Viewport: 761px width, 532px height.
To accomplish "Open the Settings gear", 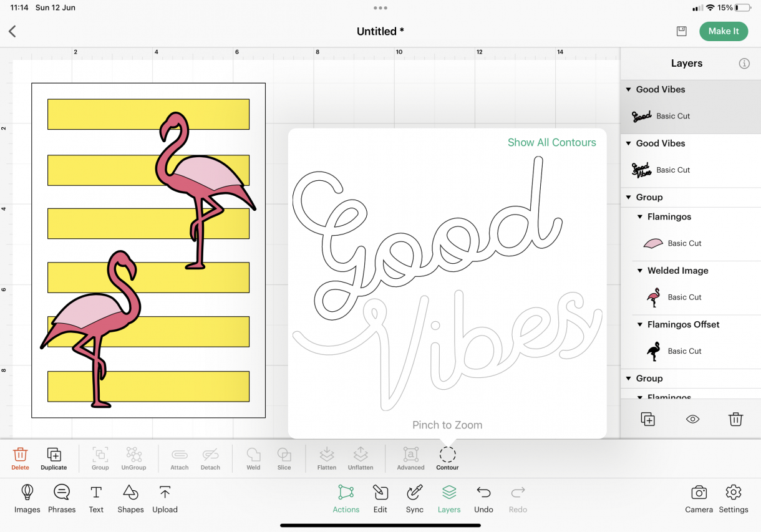I will (734, 499).
